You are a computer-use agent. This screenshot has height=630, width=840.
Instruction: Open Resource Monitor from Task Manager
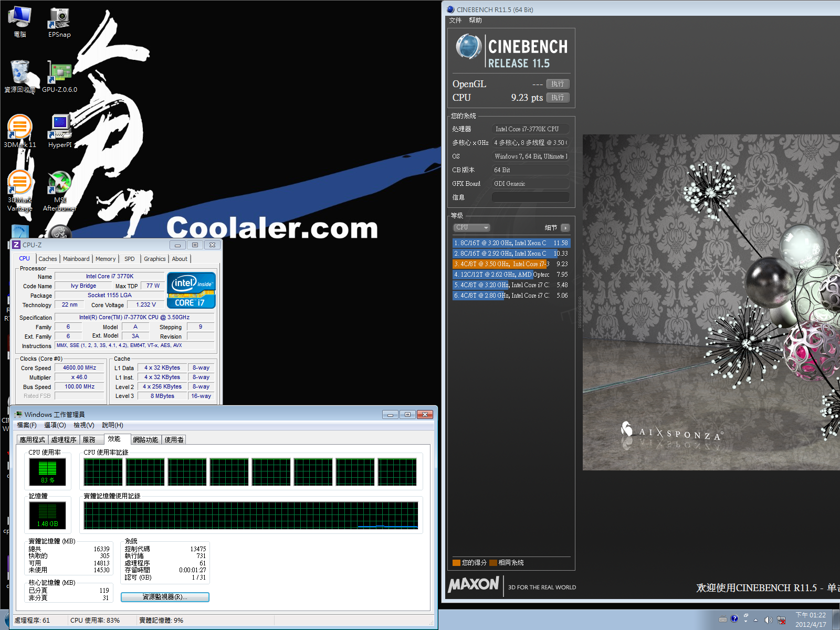(165, 597)
